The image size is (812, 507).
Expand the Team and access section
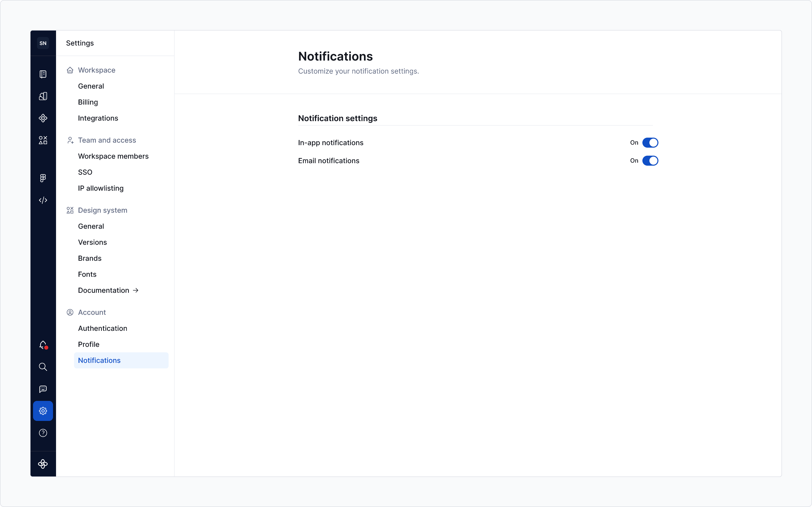[x=107, y=140]
